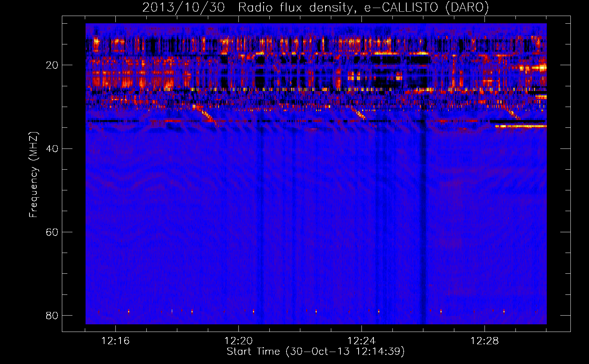Click the 12:28 time tick label
589x364 pixels.
[x=485, y=341]
